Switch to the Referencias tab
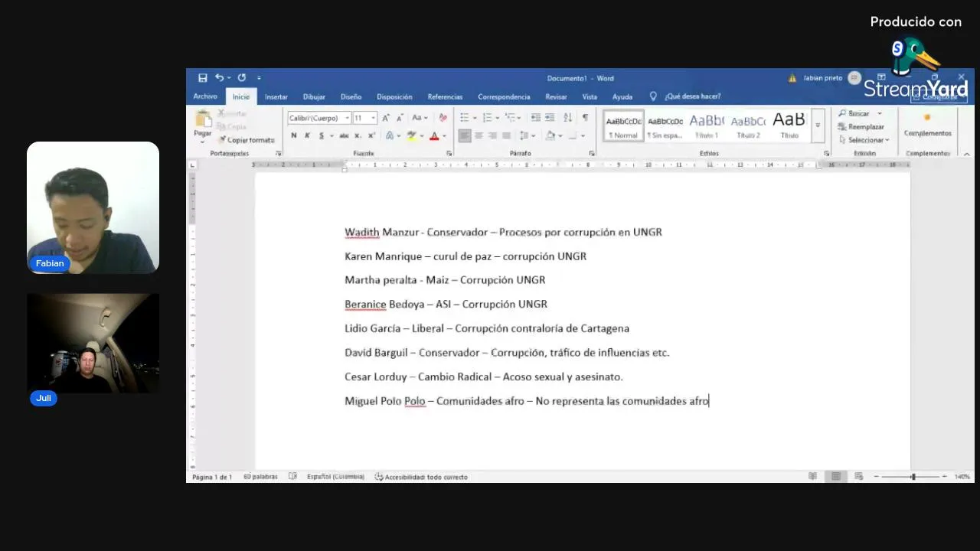Image resolution: width=980 pixels, height=551 pixels. pos(445,96)
